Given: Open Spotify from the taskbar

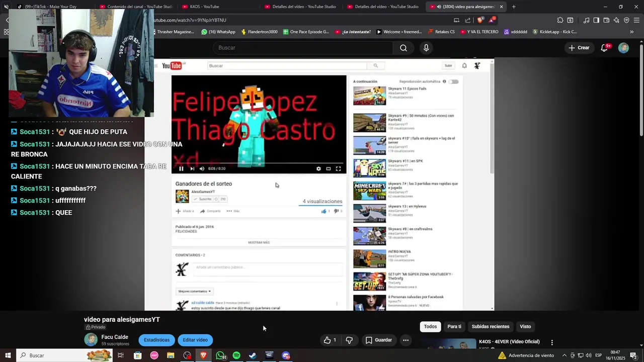Looking at the screenshot, I should point(236,355).
